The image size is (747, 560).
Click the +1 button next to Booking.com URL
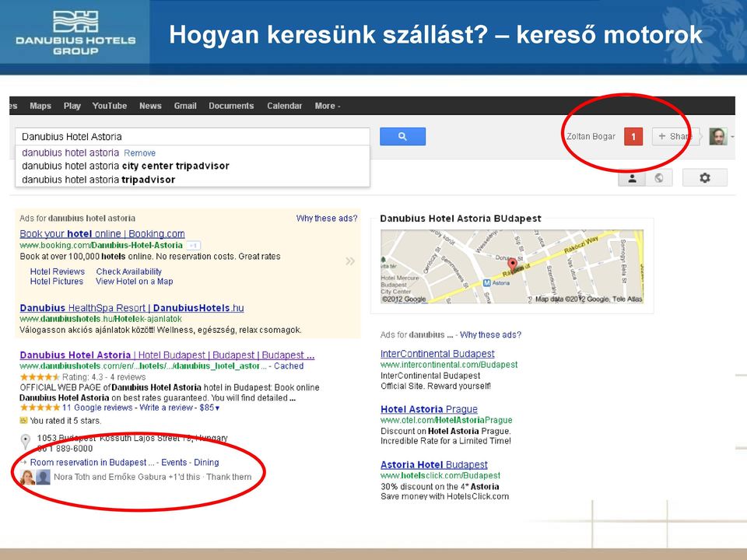coord(193,246)
